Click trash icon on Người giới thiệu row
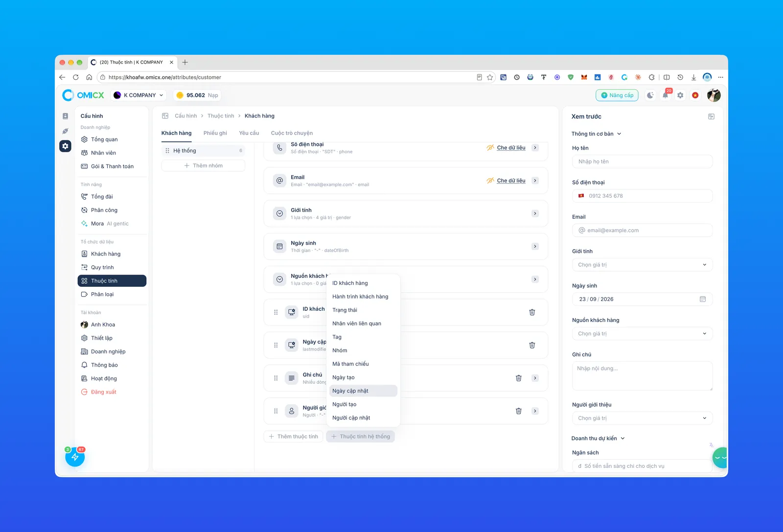Image resolution: width=783 pixels, height=532 pixels. (519, 411)
